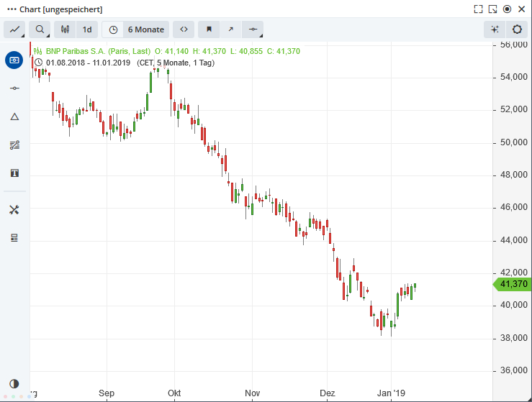This screenshot has width=532, height=402.
Task: Select the triangle shape drawing tool
Action: [14, 117]
